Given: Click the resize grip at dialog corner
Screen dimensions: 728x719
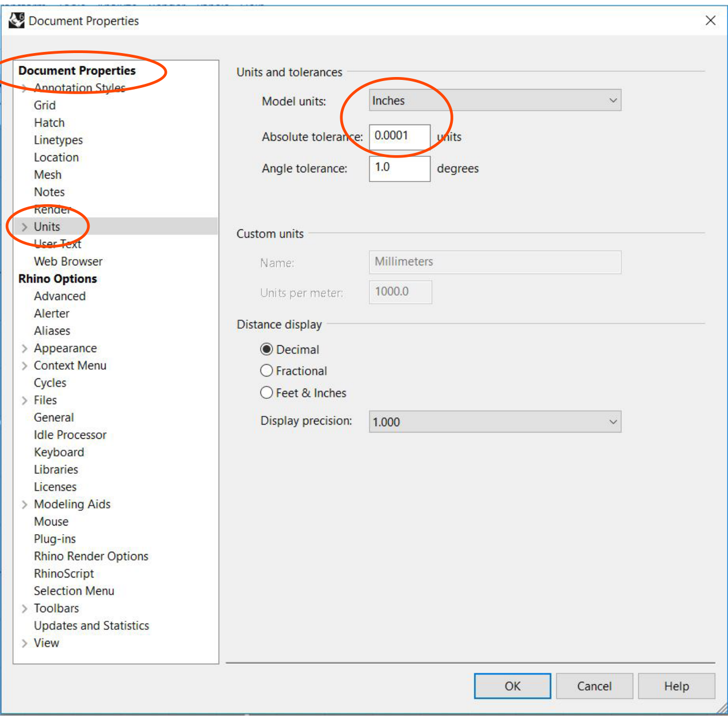Looking at the screenshot, I should point(722,708).
